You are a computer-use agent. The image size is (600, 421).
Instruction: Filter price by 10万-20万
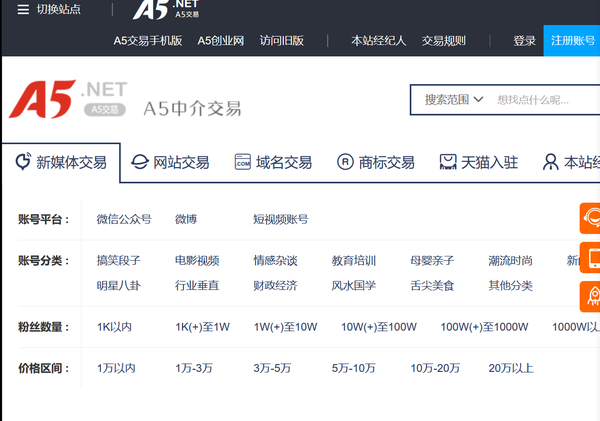[435, 368]
